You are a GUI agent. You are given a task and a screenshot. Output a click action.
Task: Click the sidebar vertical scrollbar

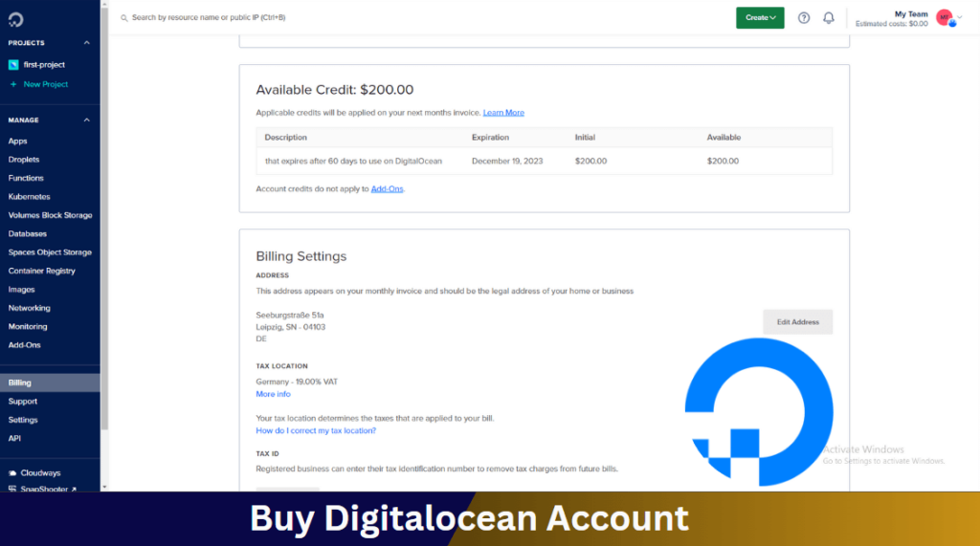[104, 219]
